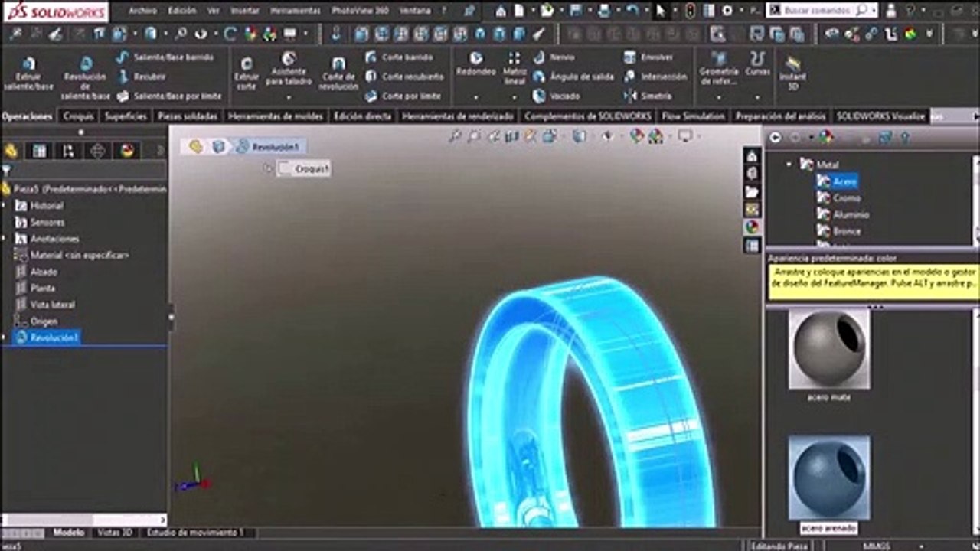980x551 pixels.
Task: Click the Curvas tool
Action: [x=757, y=64]
